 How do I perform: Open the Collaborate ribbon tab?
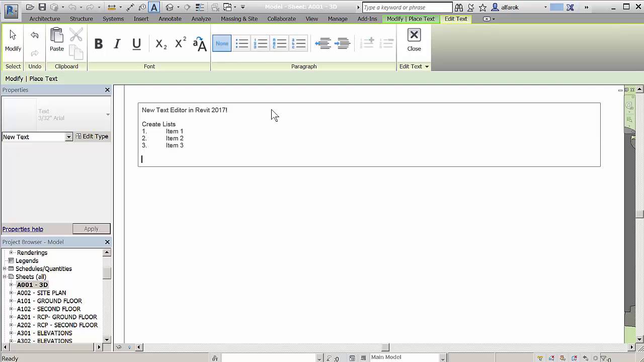(x=282, y=19)
